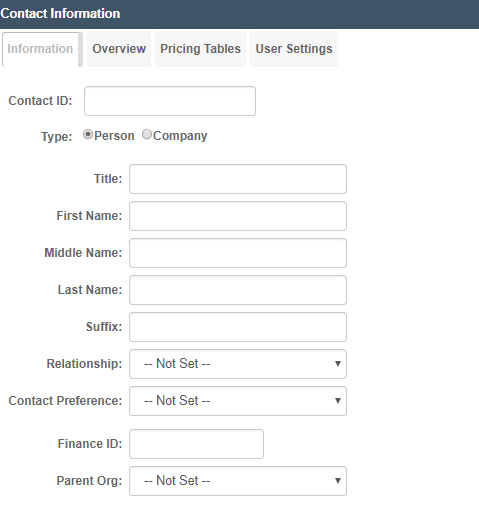Select the Person radio button
Image resolution: width=479 pixels, height=508 pixels.
(88, 135)
